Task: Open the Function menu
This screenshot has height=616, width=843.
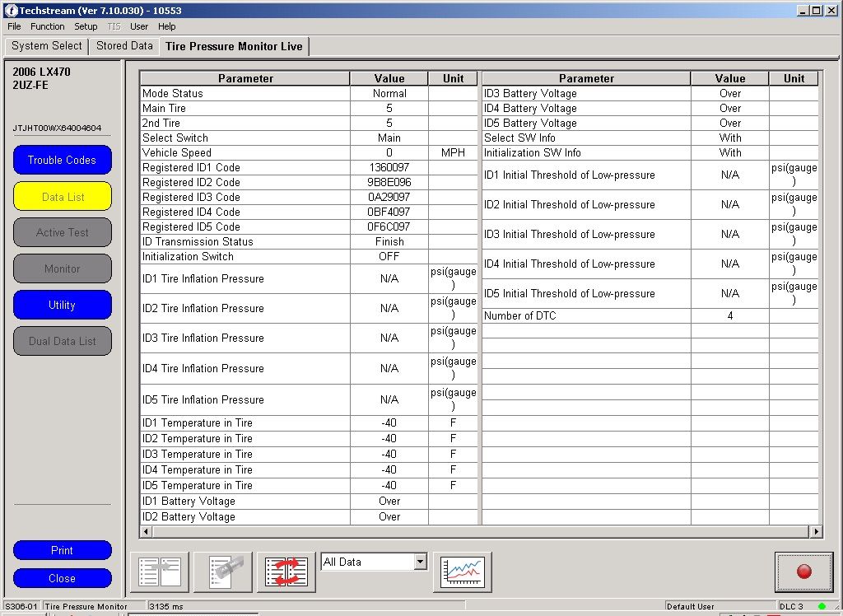Action: coord(47,26)
